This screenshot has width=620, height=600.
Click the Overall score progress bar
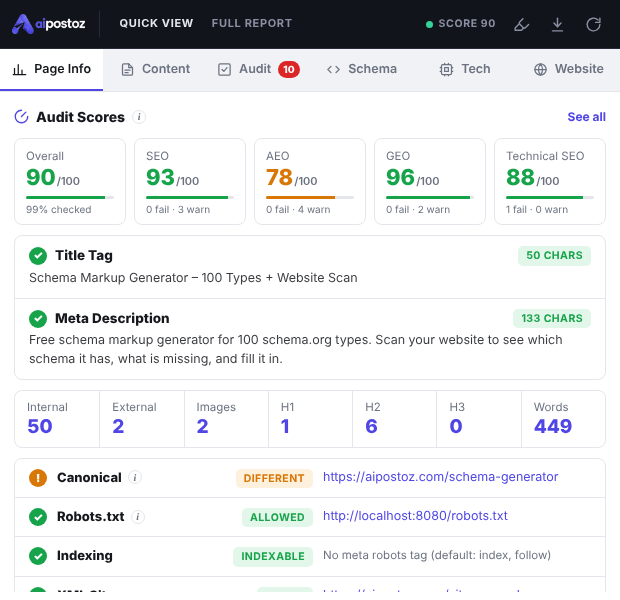coord(70,197)
